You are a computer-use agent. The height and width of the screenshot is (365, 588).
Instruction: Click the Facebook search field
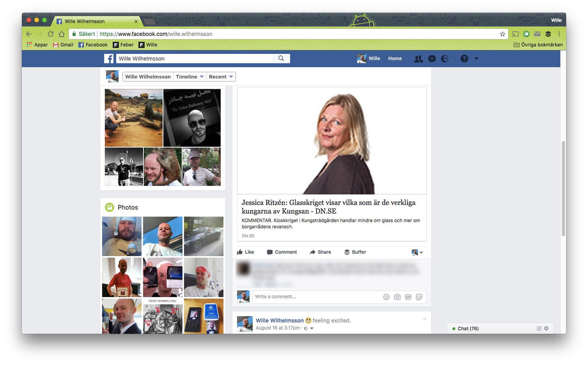pyautogui.click(x=194, y=58)
